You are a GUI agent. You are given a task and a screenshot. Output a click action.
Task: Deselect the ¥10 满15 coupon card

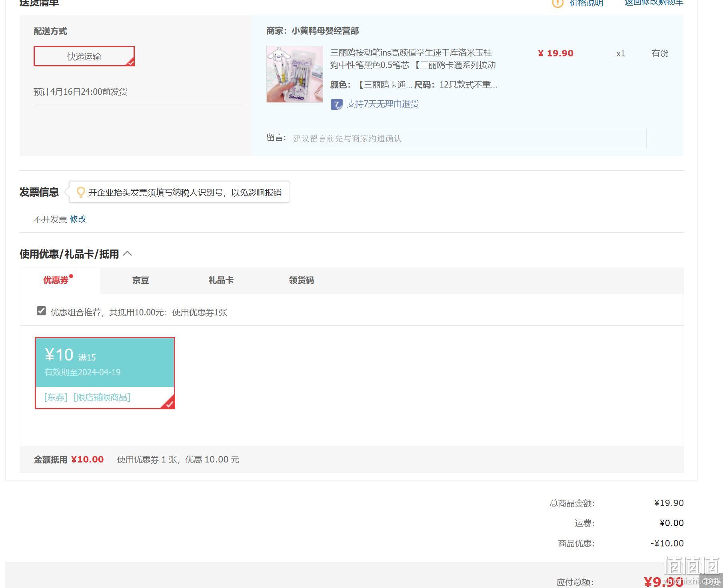point(105,373)
